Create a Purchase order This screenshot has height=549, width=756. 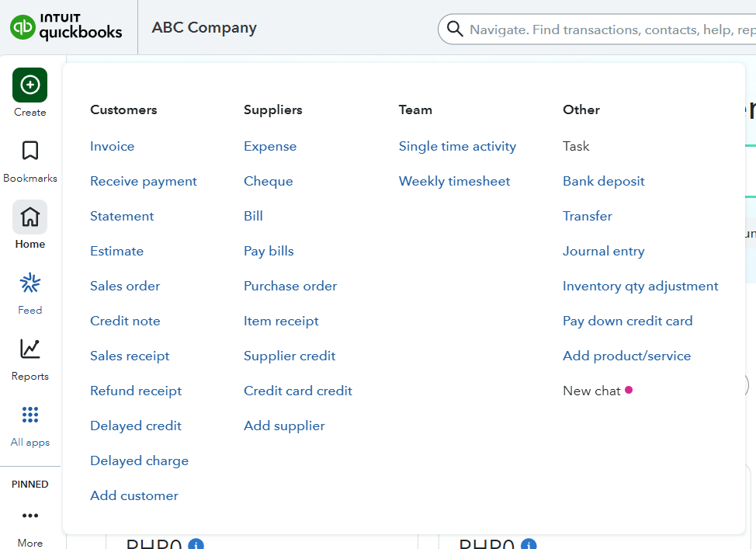[x=290, y=286]
